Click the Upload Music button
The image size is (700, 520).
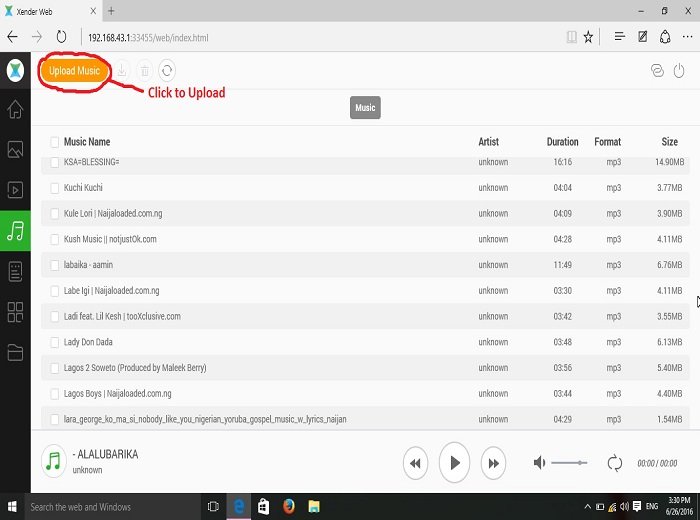coord(74,71)
